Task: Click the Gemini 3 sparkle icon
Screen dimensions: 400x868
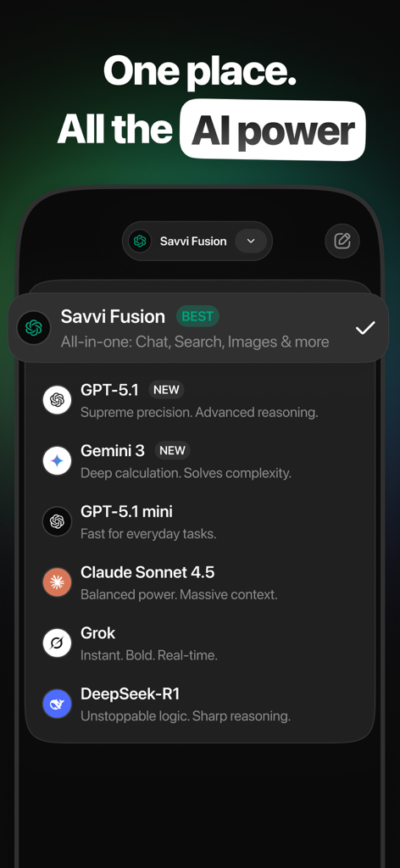Action: (57, 460)
